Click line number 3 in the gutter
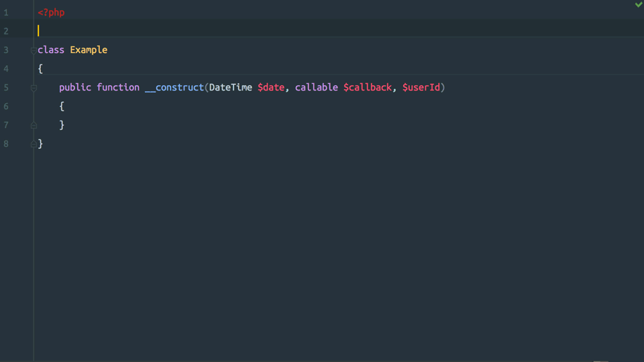644x362 pixels. point(6,50)
